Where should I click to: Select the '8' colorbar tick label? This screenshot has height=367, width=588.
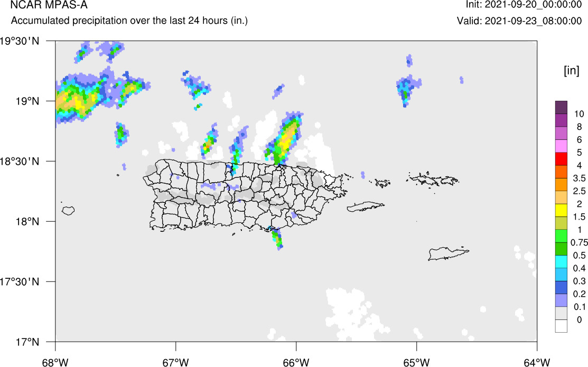tap(580, 127)
